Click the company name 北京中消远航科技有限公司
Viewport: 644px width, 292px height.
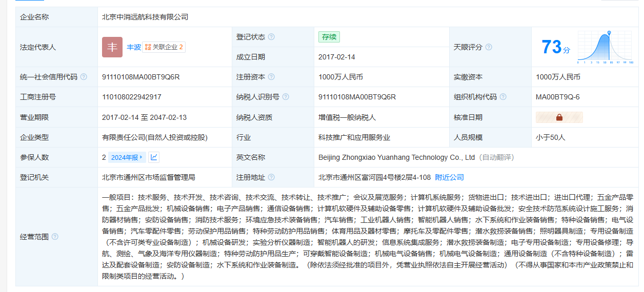(145, 17)
